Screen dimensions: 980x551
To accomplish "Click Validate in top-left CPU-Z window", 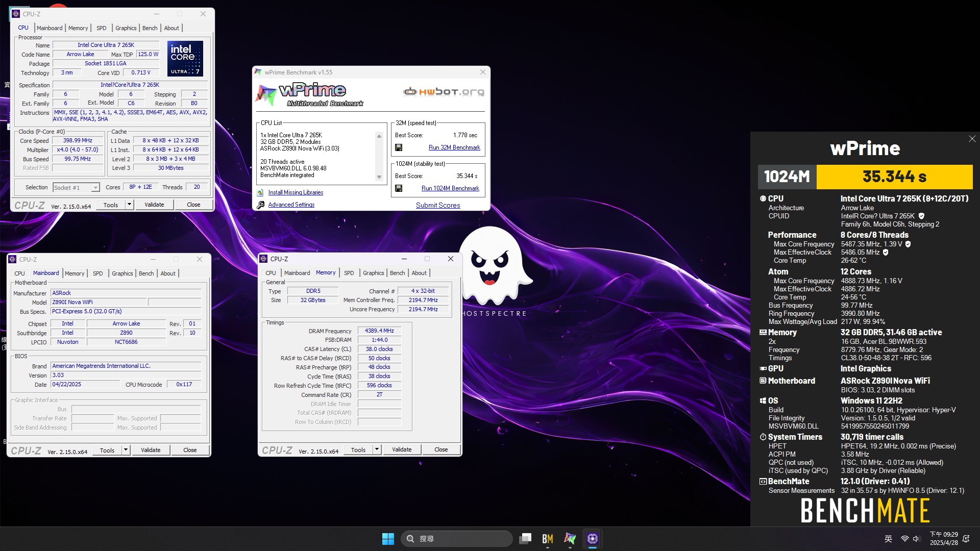I will (154, 205).
